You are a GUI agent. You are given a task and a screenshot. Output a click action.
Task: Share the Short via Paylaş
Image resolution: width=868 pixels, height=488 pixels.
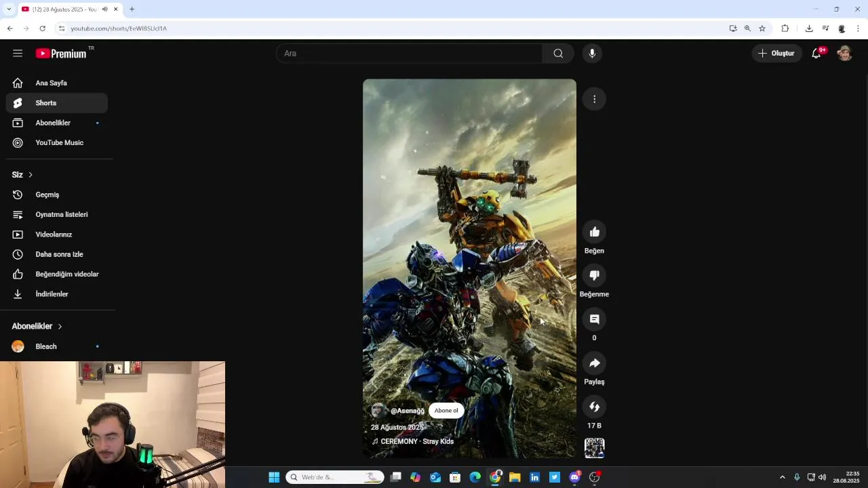595,363
